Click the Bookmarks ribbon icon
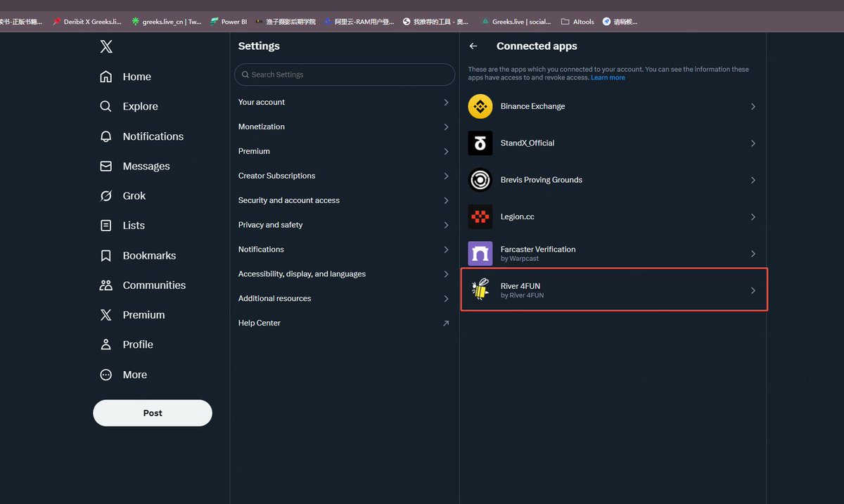 coord(106,255)
